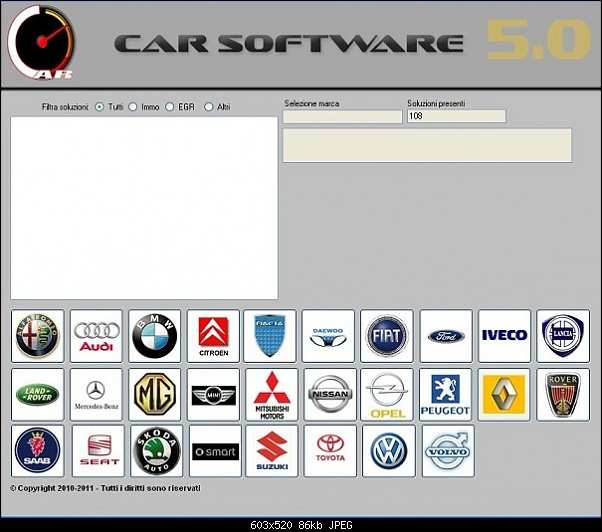The image size is (602, 532).
Task: Pick the Dacia brand logo
Action: [270, 336]
